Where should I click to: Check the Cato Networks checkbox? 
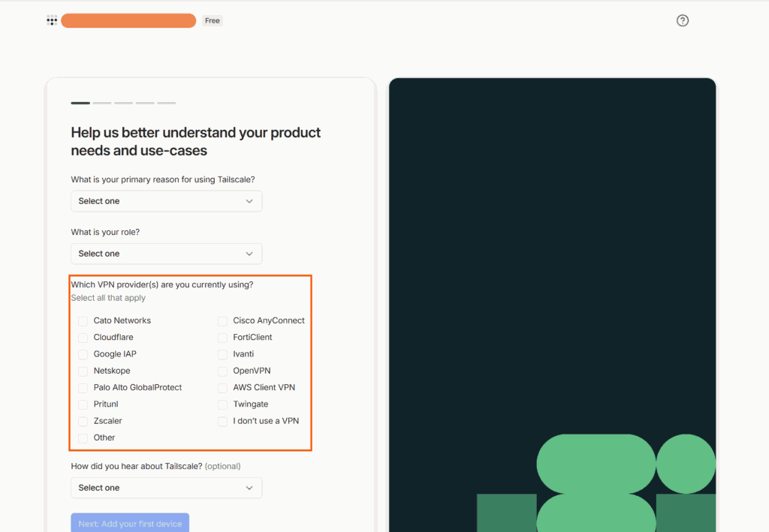click(x=83, y=321)
